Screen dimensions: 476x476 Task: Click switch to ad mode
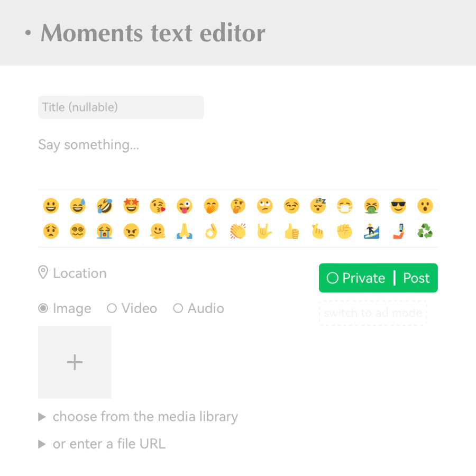coord(373,313)
